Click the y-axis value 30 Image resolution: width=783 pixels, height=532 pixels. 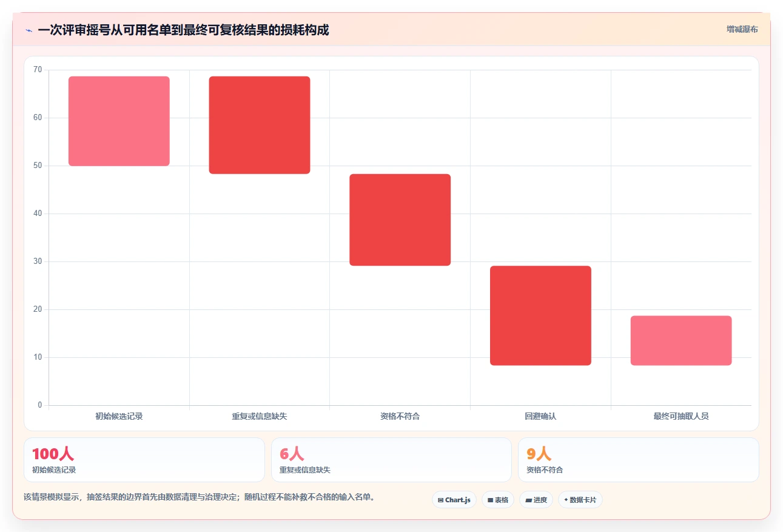38,261
